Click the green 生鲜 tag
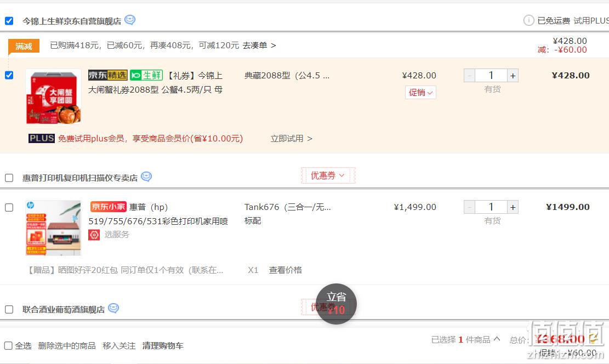 (x=146, y=75)
